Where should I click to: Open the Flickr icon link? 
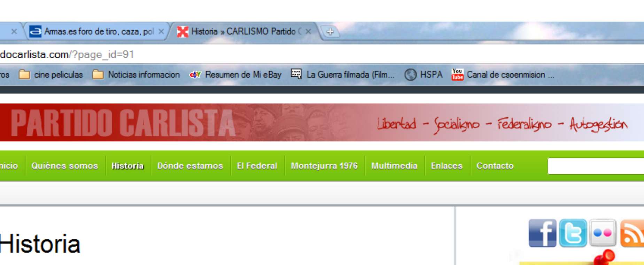pos(602,233)
